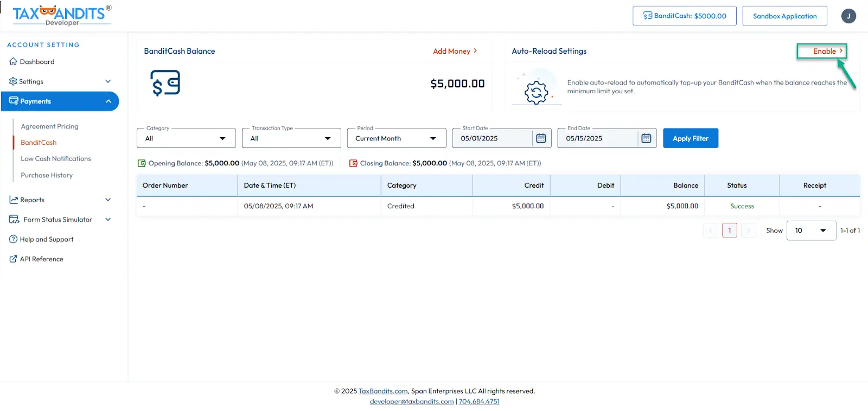Click into the Start Date field

pyautogui.click(x=492, y=138)
